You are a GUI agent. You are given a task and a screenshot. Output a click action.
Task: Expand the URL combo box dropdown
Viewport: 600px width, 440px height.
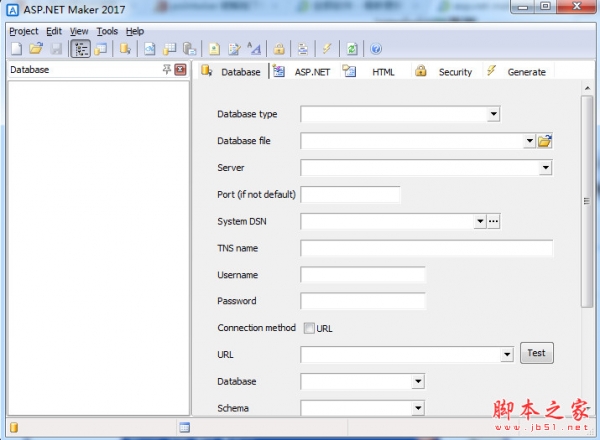(x=507, y=355)
